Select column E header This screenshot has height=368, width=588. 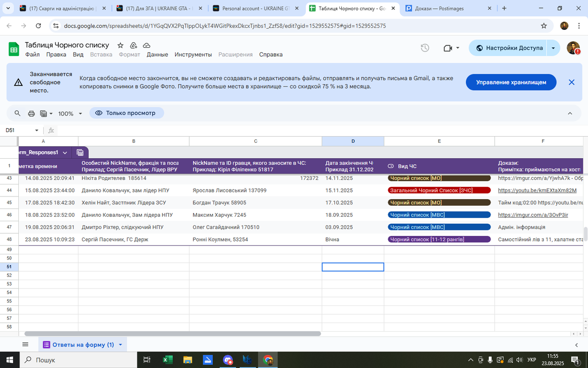pos(439,141)
